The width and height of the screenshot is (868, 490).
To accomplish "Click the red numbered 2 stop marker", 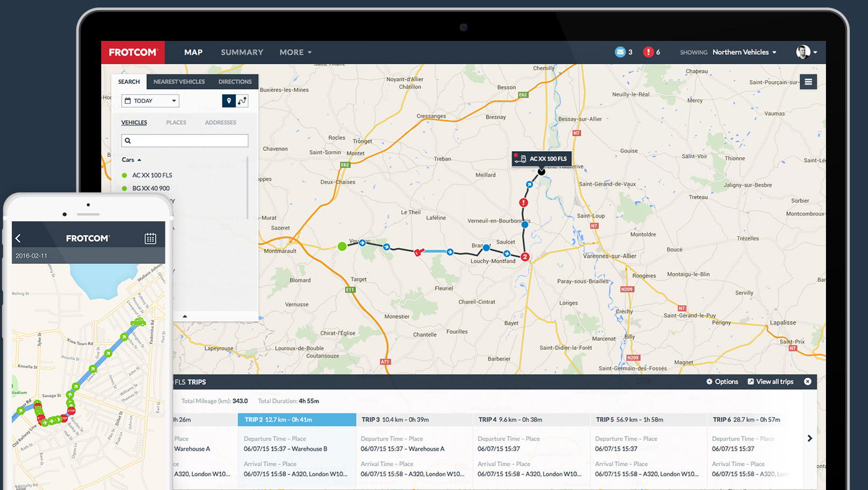I will (x=525, y=257).
